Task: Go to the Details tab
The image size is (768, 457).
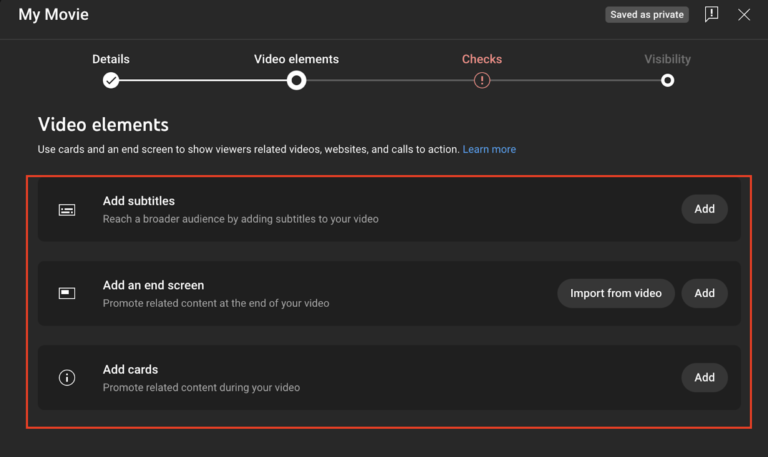Action: 111,59
